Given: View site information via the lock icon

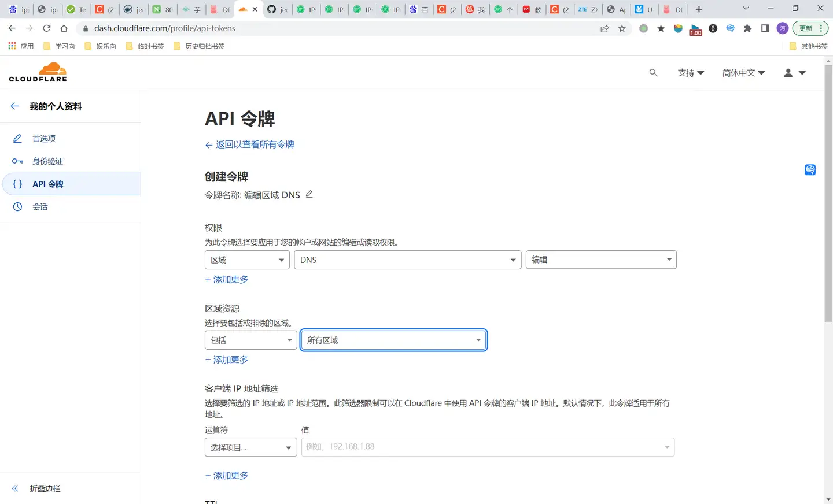Looking at the screenshot, I should (86, 28).
